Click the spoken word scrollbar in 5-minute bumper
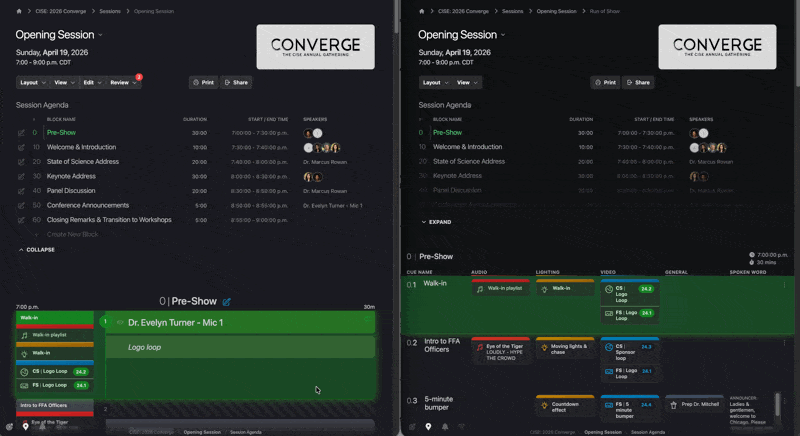800x436 pixels. [778, 404]
